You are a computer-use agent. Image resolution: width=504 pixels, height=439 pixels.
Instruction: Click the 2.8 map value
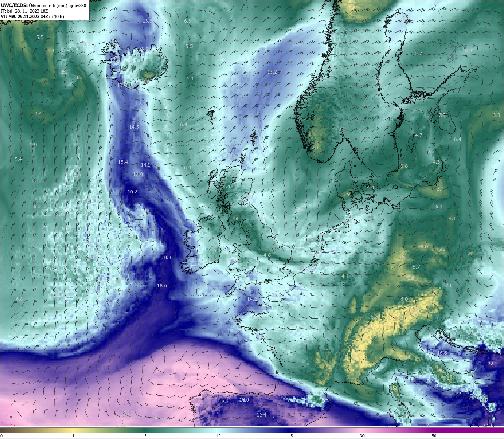(442, 251)
